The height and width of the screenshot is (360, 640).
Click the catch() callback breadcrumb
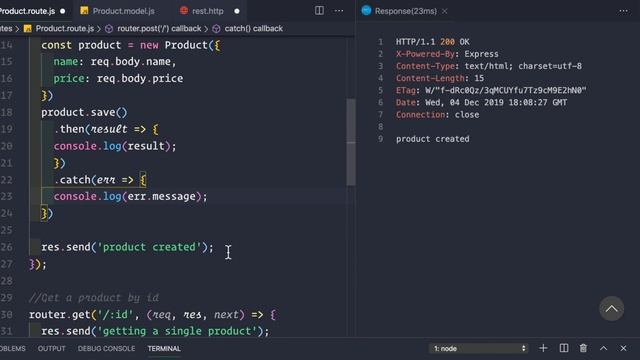[253, 29]
